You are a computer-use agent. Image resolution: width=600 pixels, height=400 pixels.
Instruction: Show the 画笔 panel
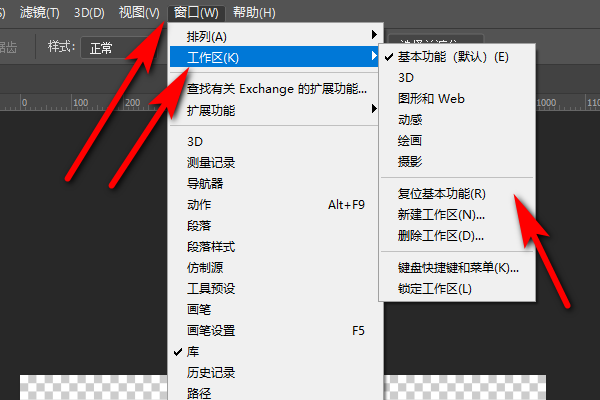(275, 310)
